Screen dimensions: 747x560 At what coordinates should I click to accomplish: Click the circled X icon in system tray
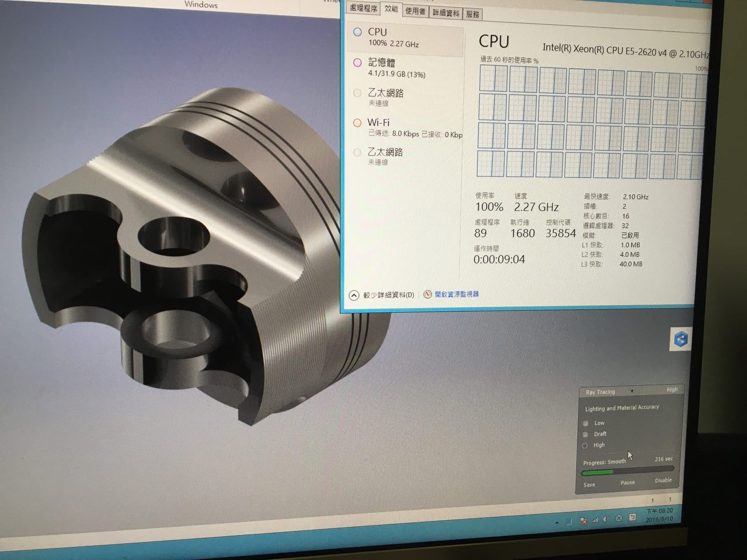click(619, 518)
